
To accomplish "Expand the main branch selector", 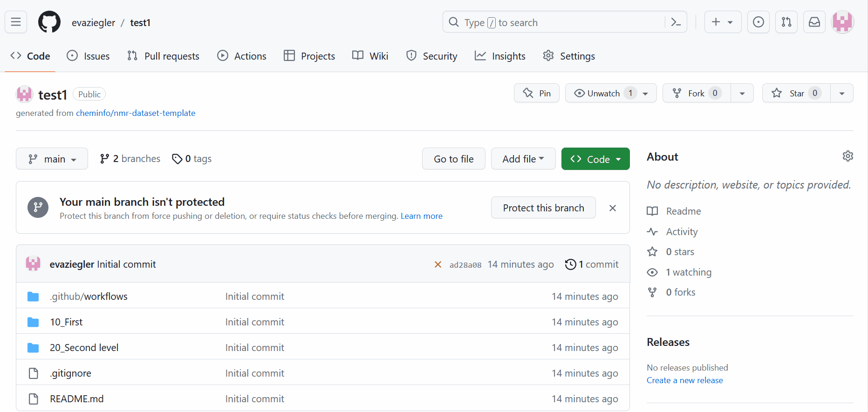I will pyautogui.click(x=52, y=159).
